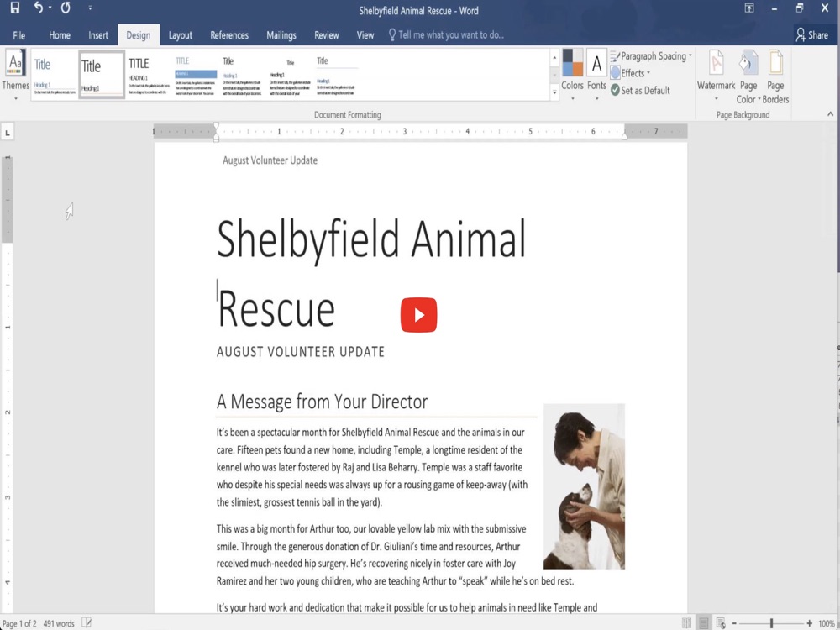
Task: Open the View tab
Action: click(365, 35)
